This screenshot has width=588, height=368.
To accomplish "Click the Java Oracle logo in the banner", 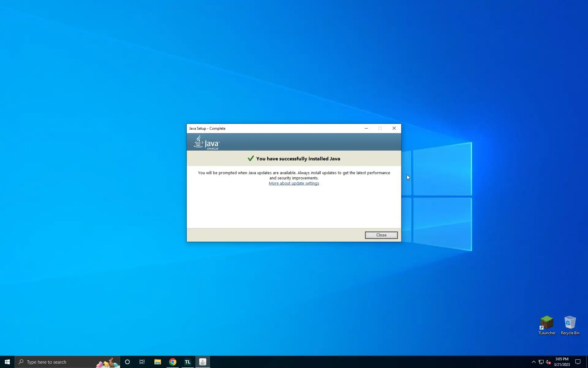I will [207, 143].
